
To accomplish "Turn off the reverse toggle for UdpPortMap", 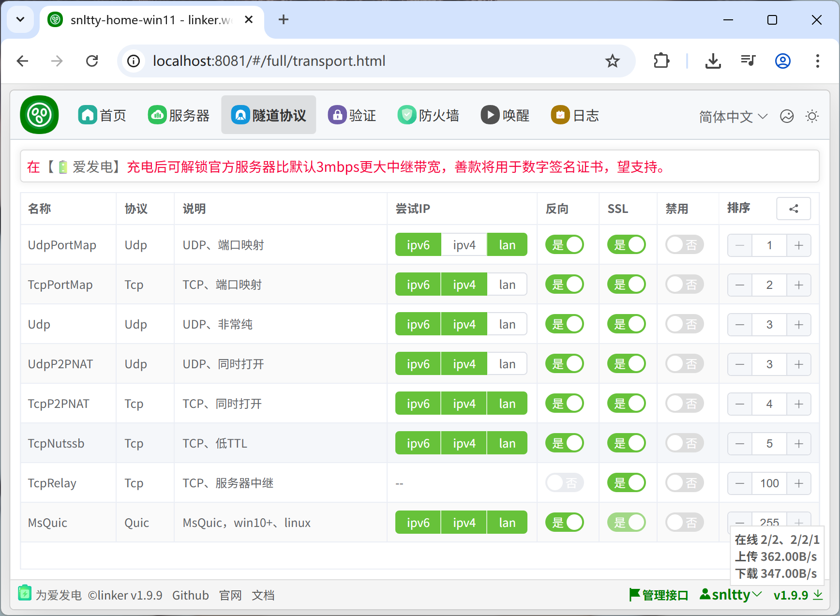I will (564, 245).
